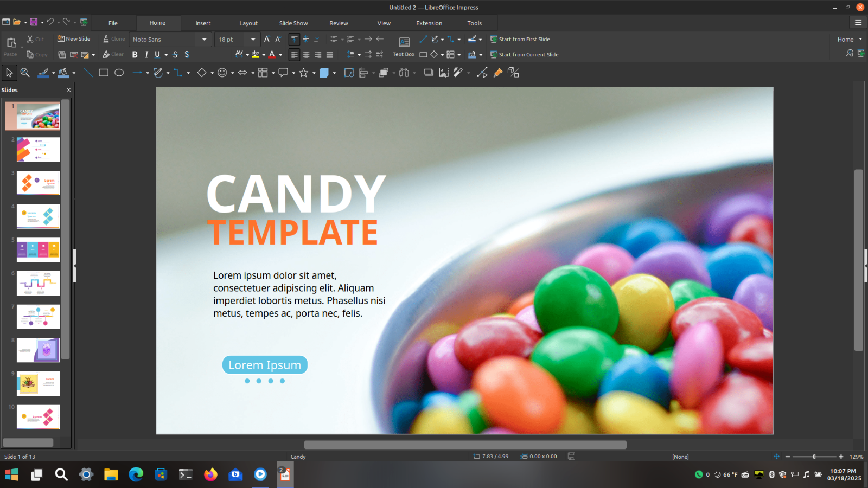Click the Crop Image tool
868x488 pixels.
[444, 73]
